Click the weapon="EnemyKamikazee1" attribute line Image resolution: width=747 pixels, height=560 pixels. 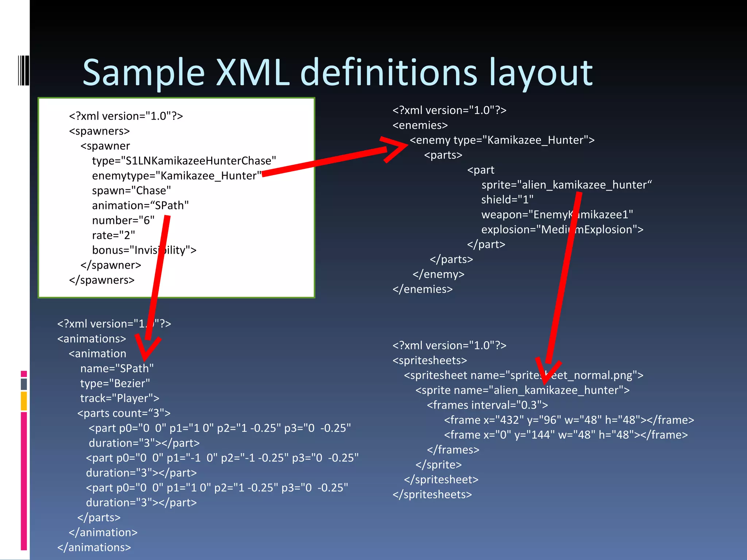coord(557,215)
